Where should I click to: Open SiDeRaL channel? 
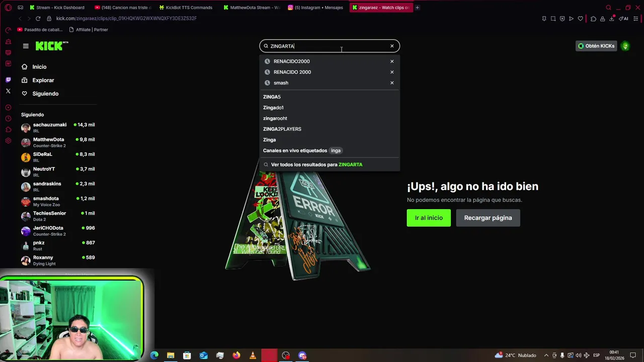58,157
